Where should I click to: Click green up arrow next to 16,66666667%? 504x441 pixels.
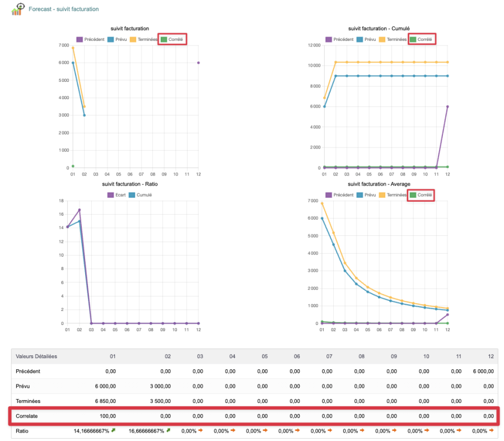168,431
